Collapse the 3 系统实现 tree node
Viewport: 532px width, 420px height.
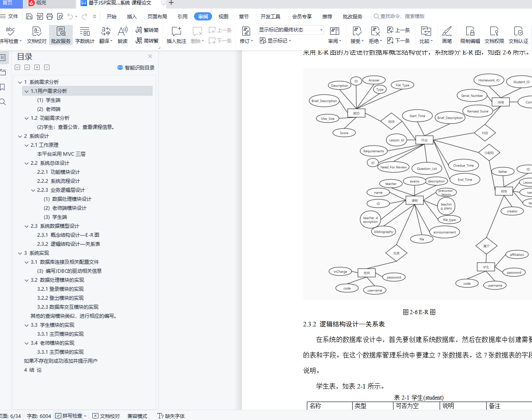[20, 253]
